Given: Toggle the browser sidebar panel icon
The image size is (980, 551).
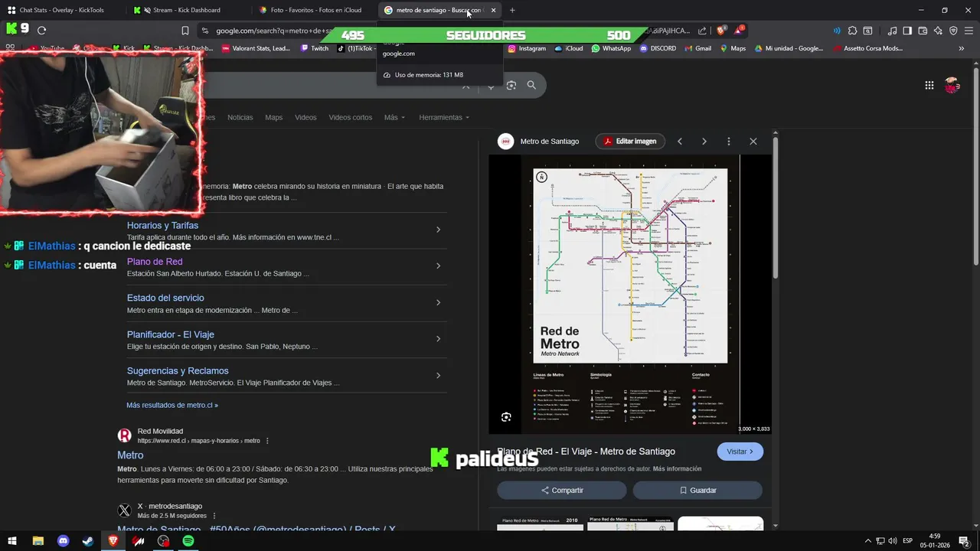Looking at the screenshot, I should click(907, 31).
